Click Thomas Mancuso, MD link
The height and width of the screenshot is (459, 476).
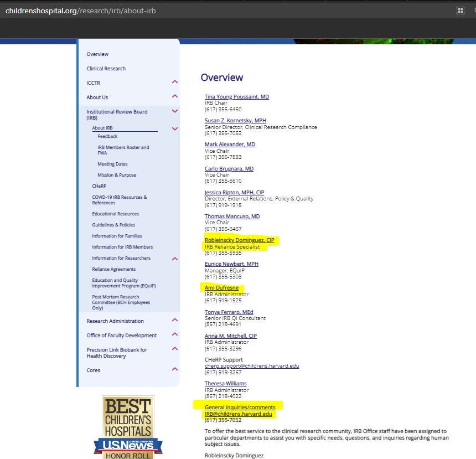coord(232,216)
